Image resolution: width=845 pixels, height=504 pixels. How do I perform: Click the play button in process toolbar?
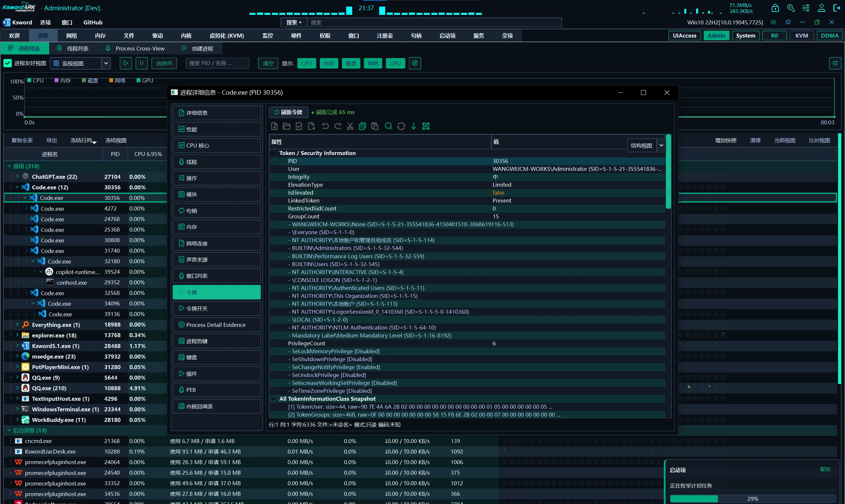pyautogui.click(x=126, y=63)
